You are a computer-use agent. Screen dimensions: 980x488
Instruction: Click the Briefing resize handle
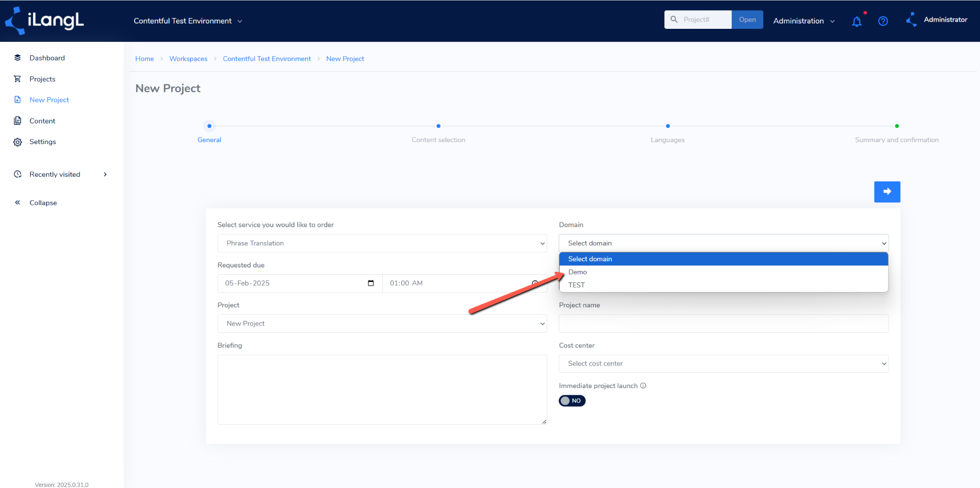pos(544,422)
